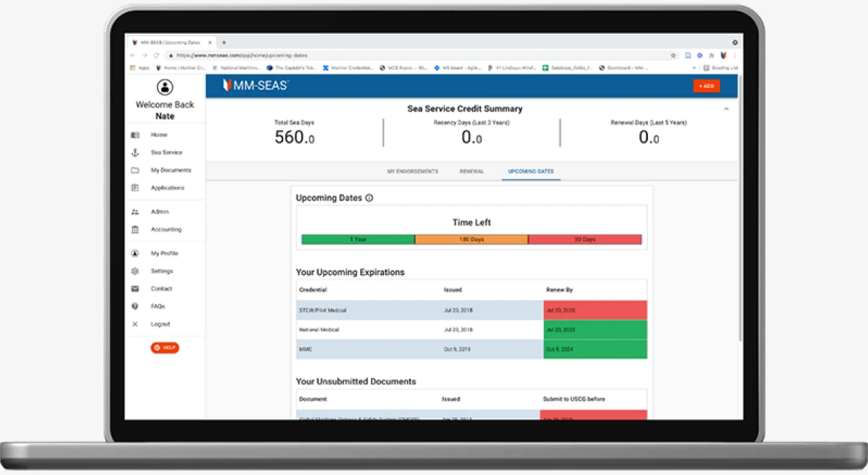
Task: Click the MMC credential row
Action: (x=471, y=350)
